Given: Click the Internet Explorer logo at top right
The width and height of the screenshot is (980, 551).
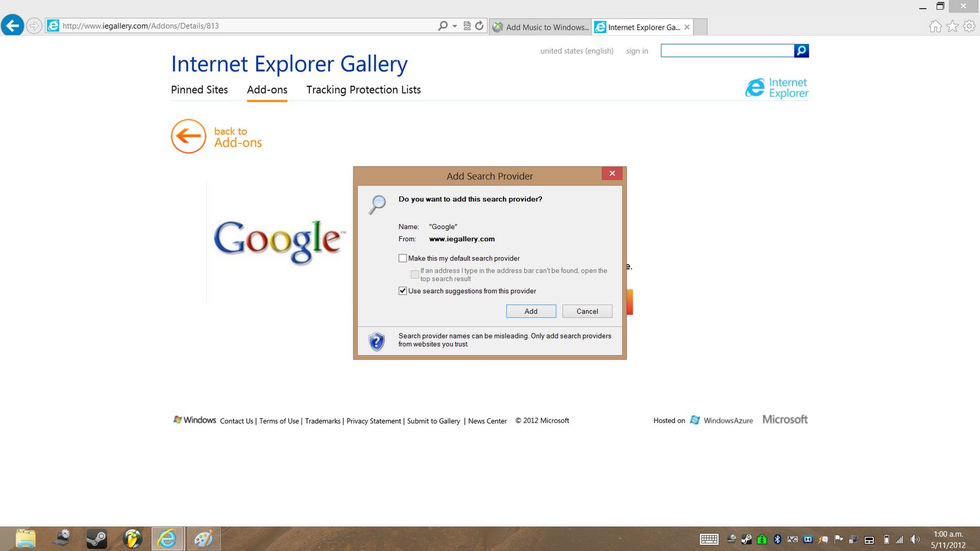Looking at the screenshot, I should 776,87.
